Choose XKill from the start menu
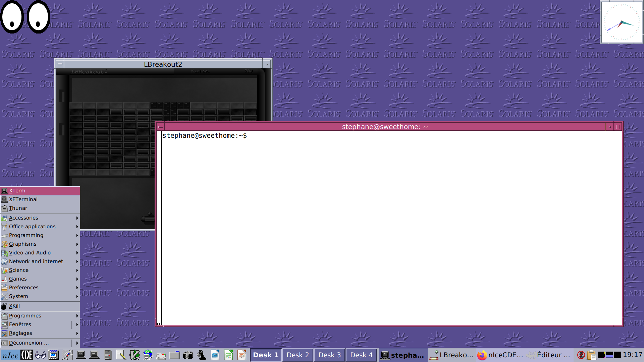The image size is (644, 362). 40,306
